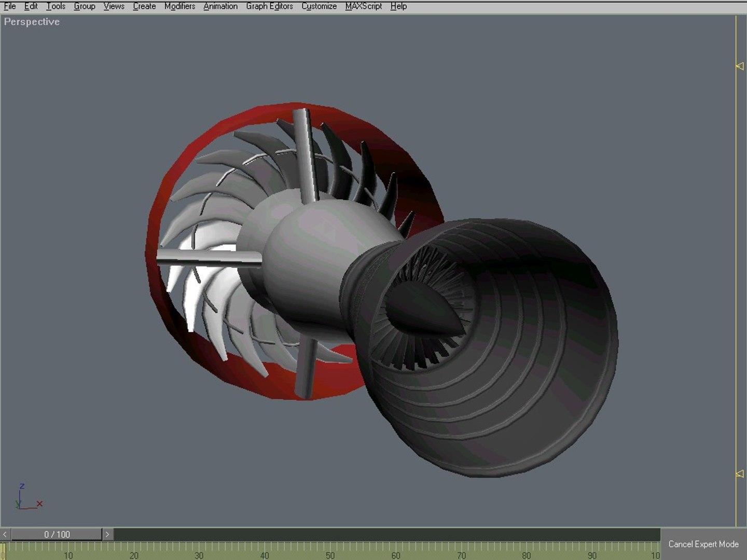Open the Edit menu
This screenshot has width=747, height=560.
(31, 6)
